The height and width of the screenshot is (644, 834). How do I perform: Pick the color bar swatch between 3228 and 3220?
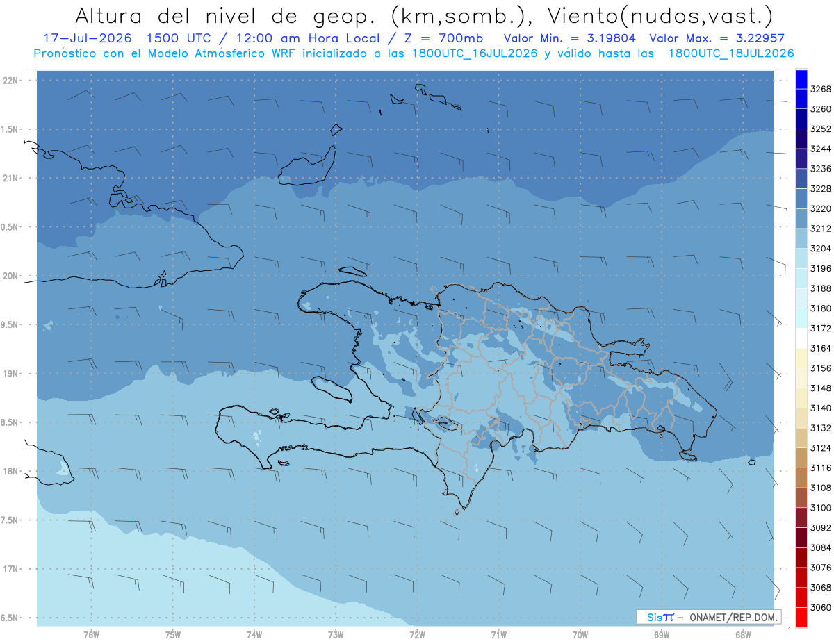pos(801,199)
